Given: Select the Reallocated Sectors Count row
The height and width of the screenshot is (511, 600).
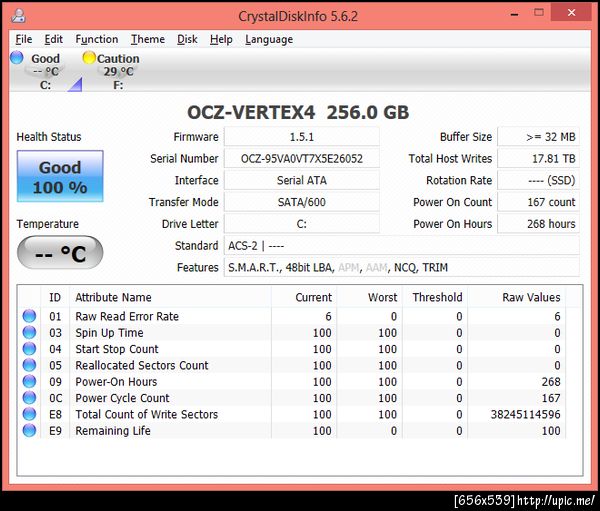Looking at the screenshot, I should click(292, 365).
